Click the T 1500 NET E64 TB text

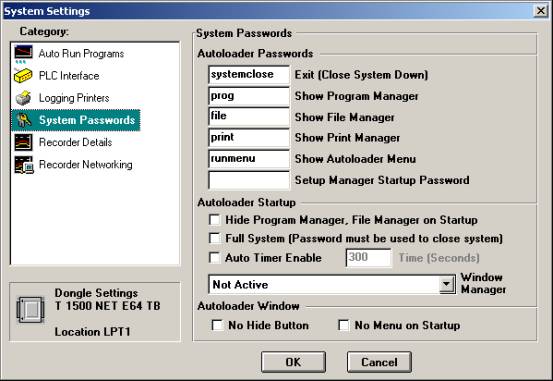pos(108,306)
